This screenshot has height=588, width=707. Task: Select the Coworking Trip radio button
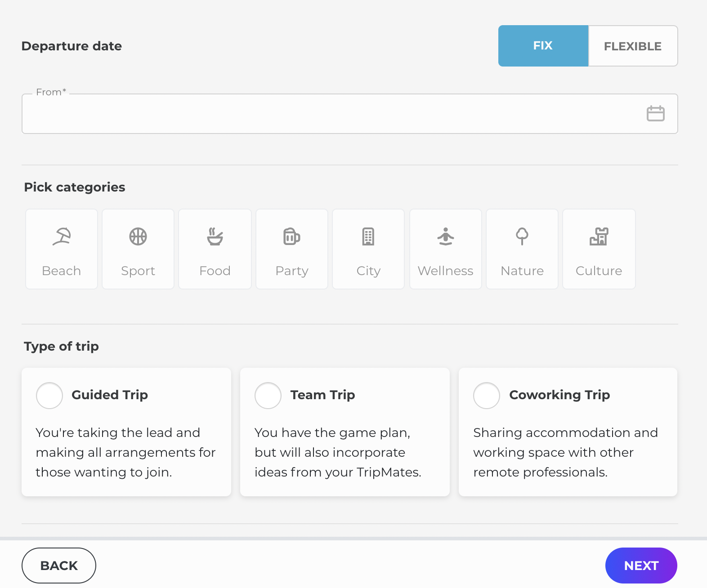(487, 396)
